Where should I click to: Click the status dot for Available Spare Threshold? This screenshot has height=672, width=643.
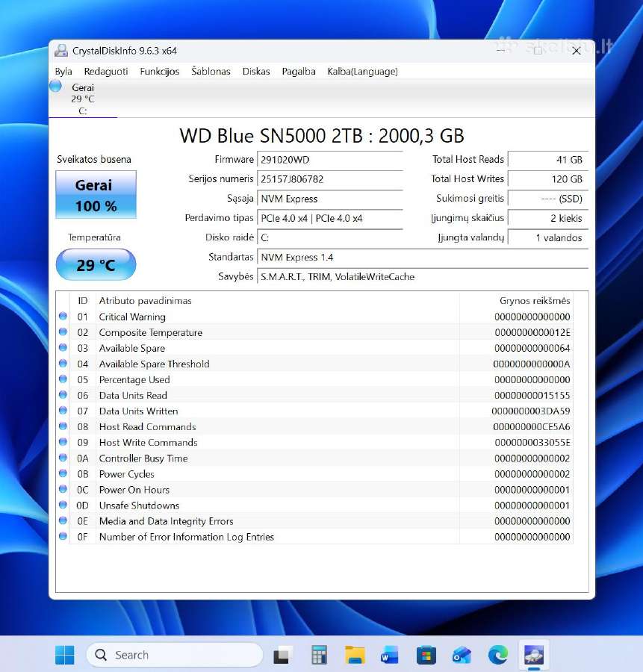(63, 364)
